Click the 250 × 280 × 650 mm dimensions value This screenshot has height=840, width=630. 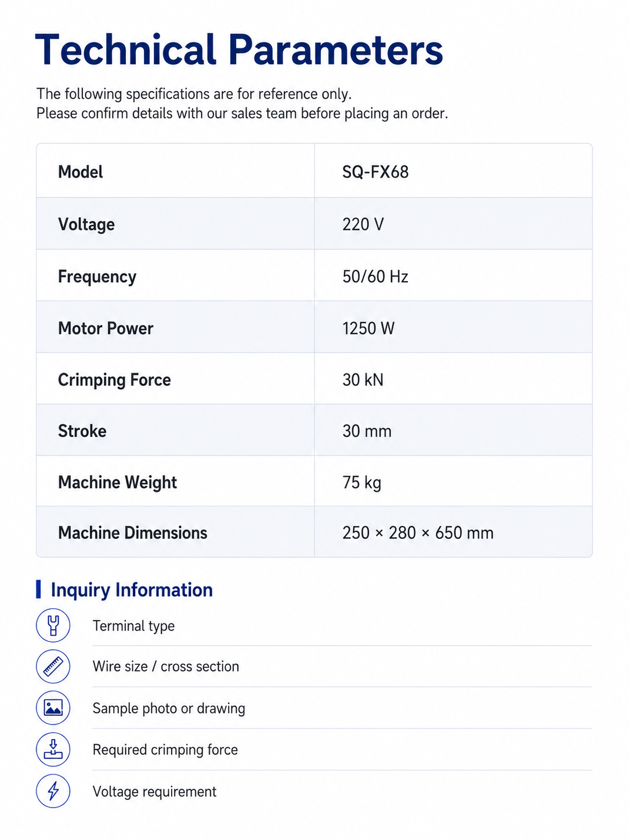click(418, 533)
